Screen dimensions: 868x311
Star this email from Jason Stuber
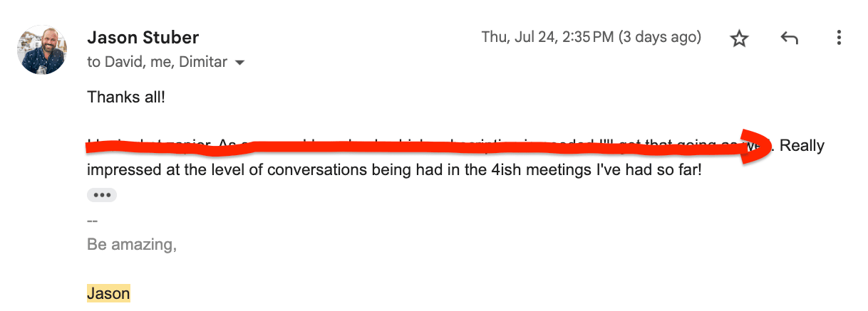point(739,38)
